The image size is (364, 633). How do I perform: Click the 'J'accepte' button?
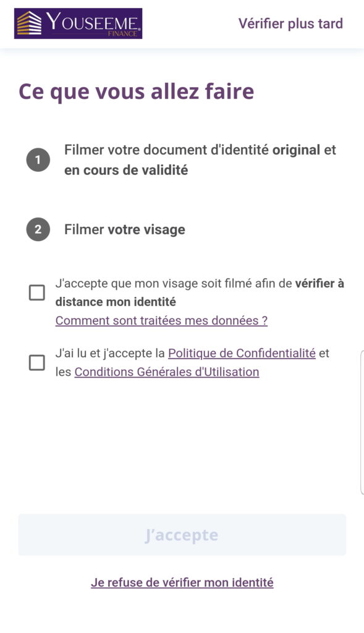tap(182, 535)
